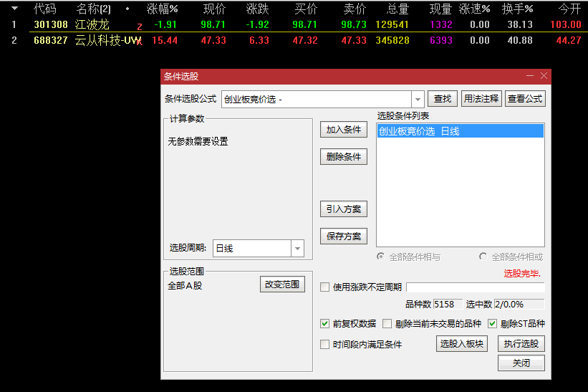Screen dimensions: 588x392
Task: Sort by 代码 column header
Action: pos(44,9)
